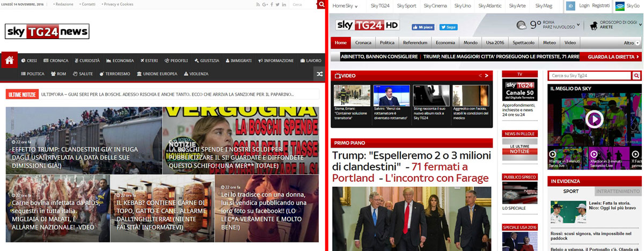Viewport: 644px width, 251px height.
Task: Click the shuffle random-article icon
Action: [319, 73]
